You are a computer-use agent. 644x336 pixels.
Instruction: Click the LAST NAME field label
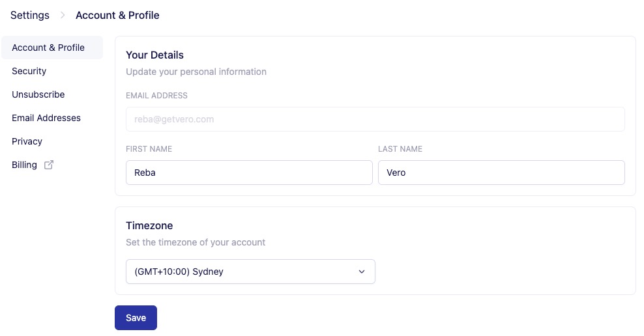tap(400, 149)
